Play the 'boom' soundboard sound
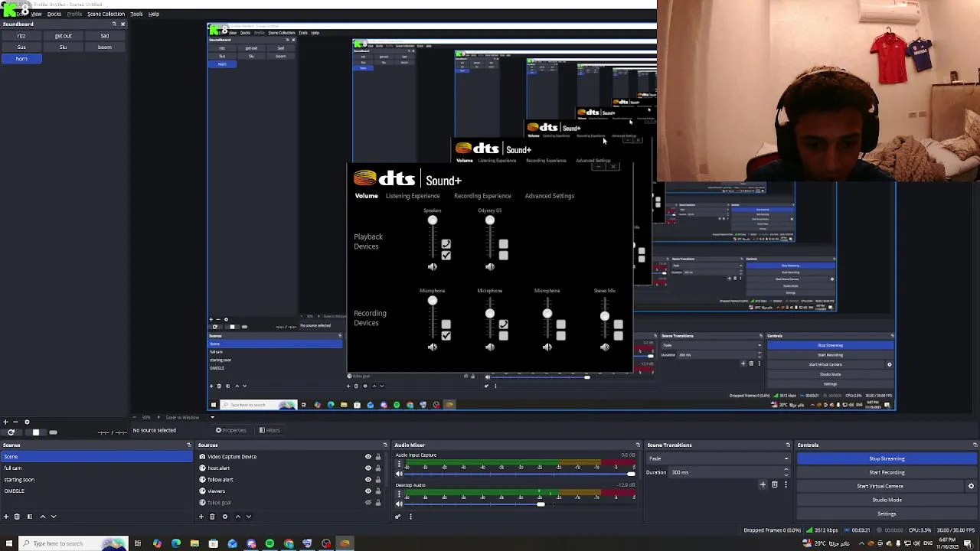Viewport: 980px width, 551px height. coord(104,47)
